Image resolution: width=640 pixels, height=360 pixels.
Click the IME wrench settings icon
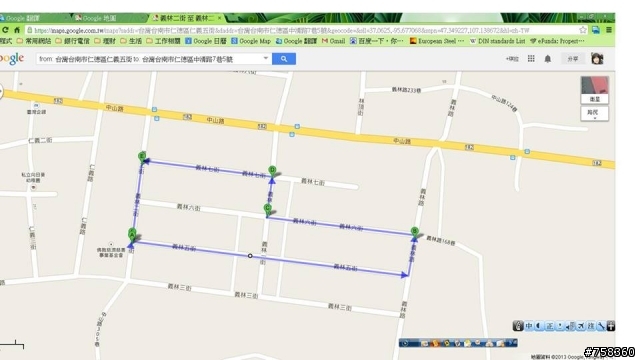point(601,326)
